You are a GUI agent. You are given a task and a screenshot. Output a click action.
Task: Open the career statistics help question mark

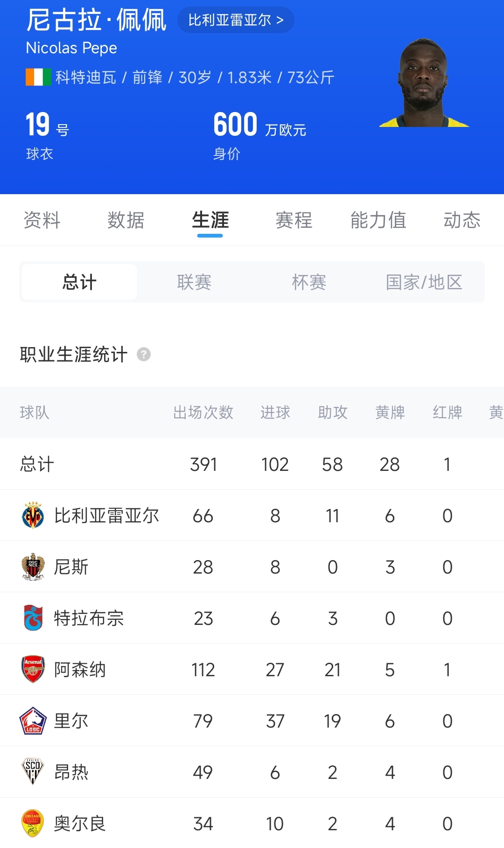(144, 355)
